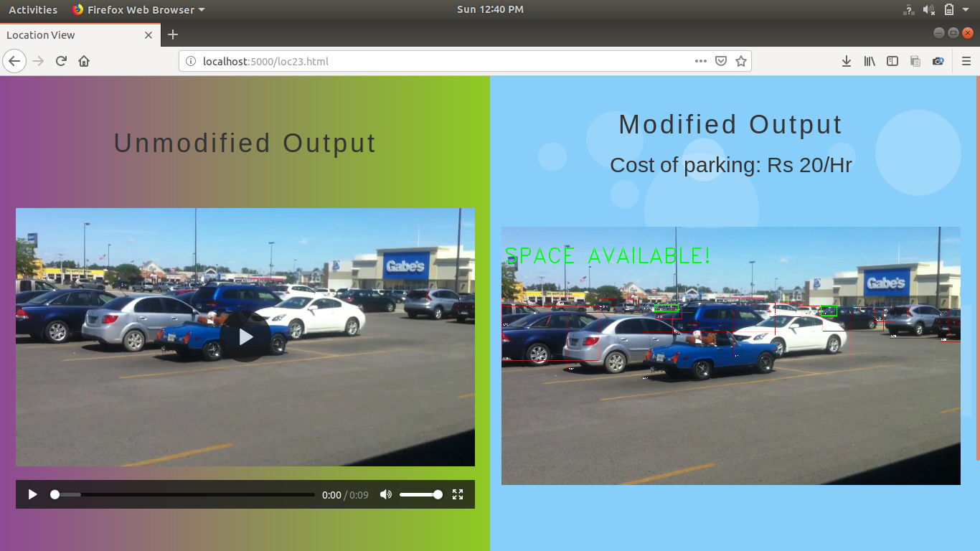Image resolution: width=980 pixels, height=551 pixels.
Task: Click the Cost of parking text
Action: [x=731, y=165]
